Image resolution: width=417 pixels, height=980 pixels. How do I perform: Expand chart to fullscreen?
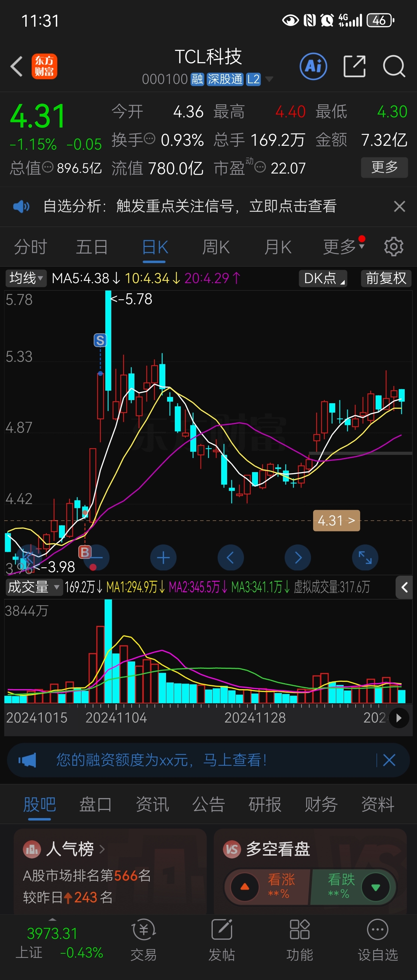click(x=365, y=558)
